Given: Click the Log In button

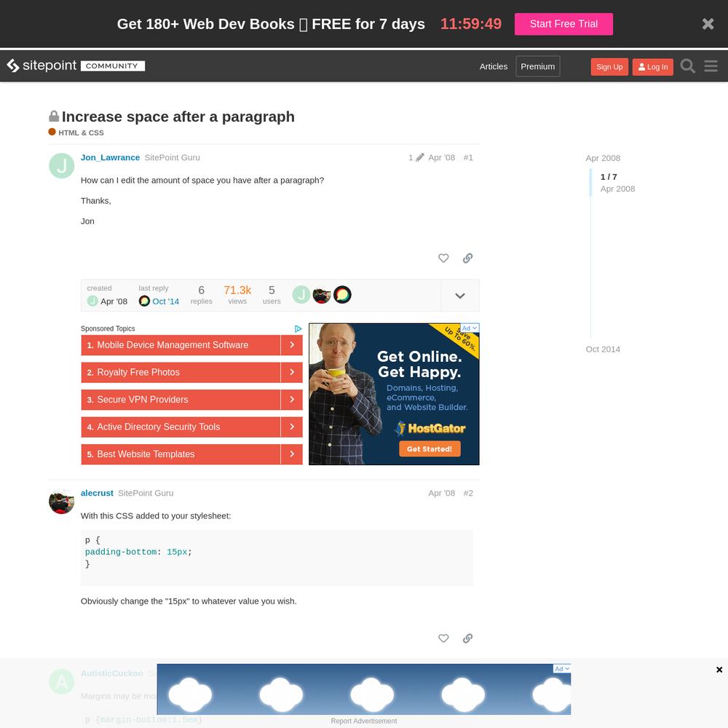Looking at the screenshot, I should (x=652, y=67).
